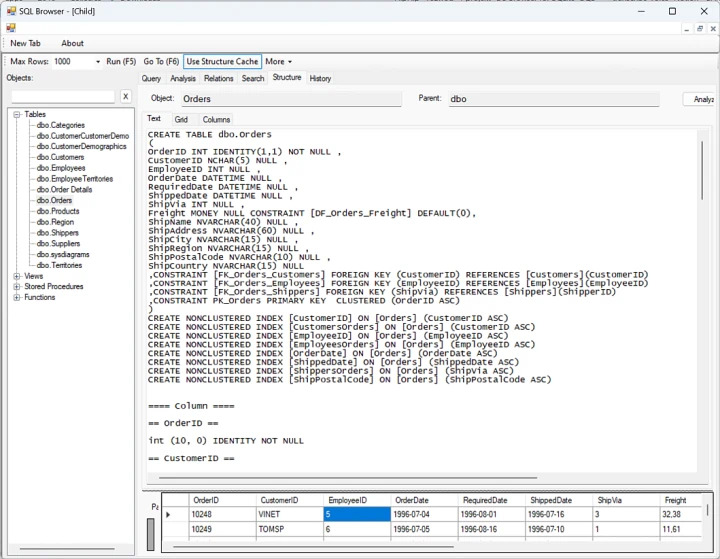Click the object filter input field
Screen dimensions: 720x559
tap(63, 96)
